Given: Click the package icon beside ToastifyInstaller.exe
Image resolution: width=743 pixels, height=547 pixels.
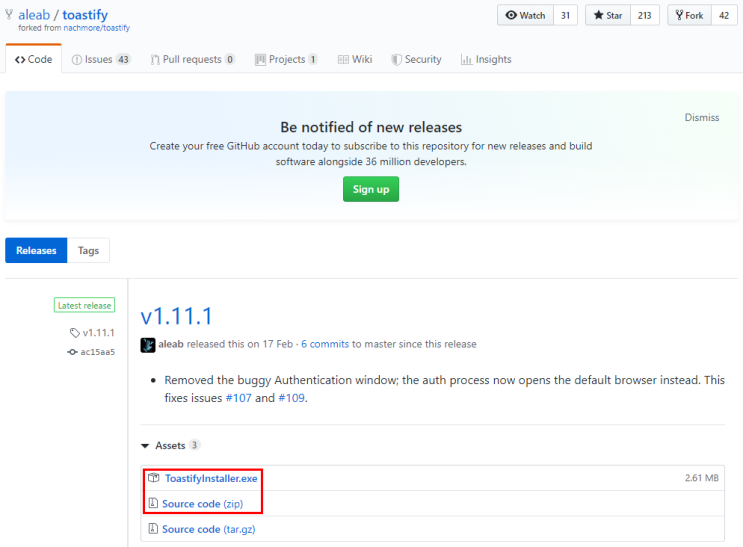Looking at the screenshot, I should tap(154, 478).
